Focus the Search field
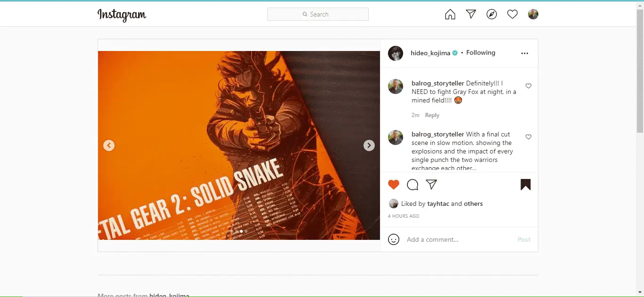 318,14
